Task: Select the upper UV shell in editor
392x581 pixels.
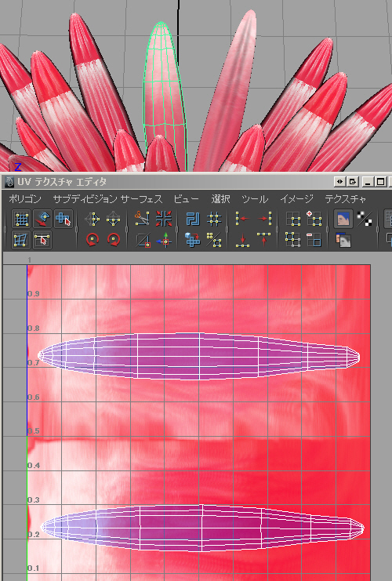Action: click(x=199, y=356)
